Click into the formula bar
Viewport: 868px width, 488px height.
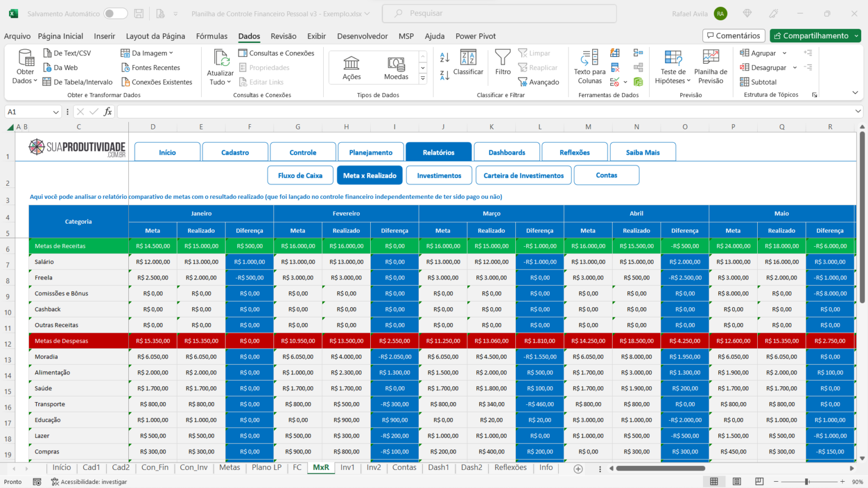pyautogui.click(x=486, y=112)
